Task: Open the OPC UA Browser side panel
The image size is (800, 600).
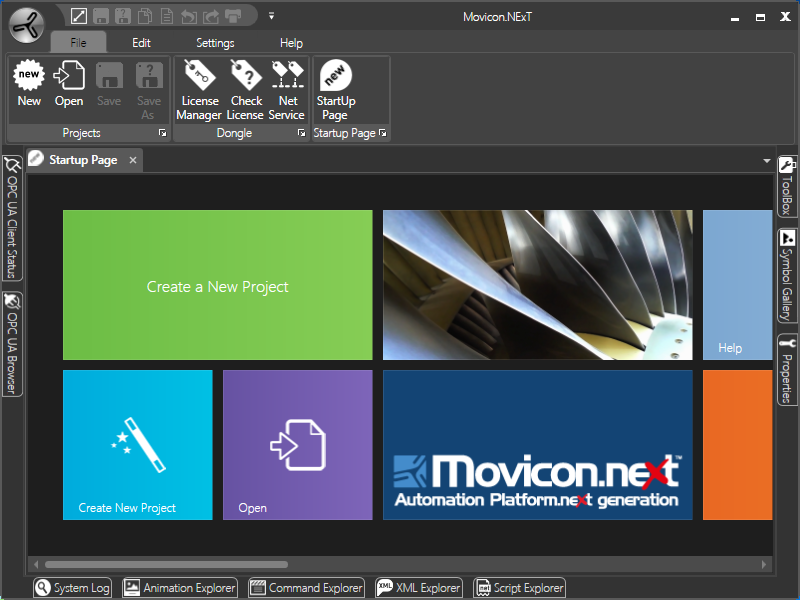Action: 12,344
